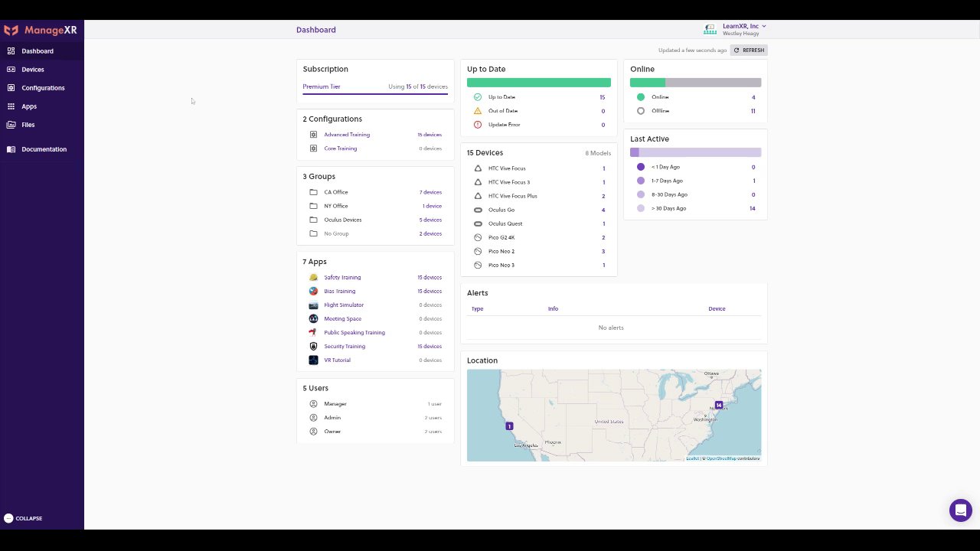Open the Flight Simulator app link
This screenshot has height=551, width=980.
pos(344,305)
